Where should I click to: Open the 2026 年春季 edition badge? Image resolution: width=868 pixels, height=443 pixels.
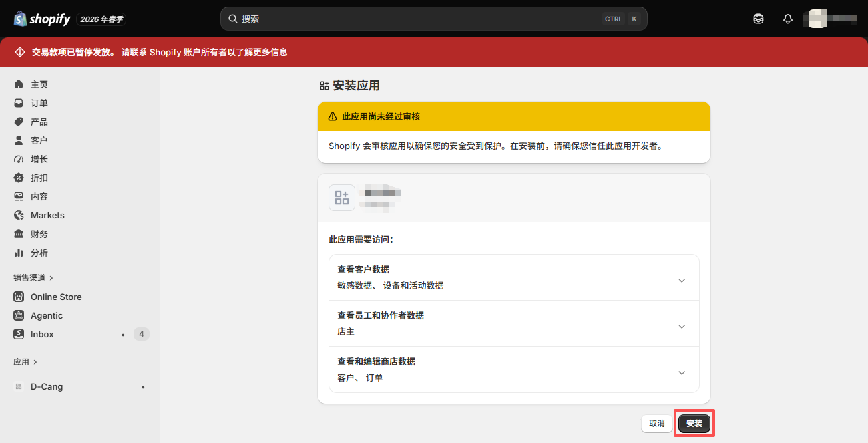point(101,19)
